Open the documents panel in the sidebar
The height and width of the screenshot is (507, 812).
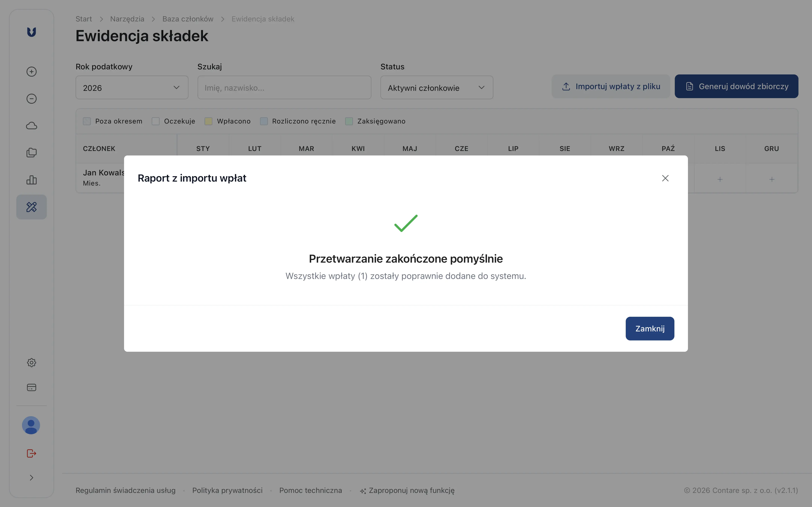(31, 153)
